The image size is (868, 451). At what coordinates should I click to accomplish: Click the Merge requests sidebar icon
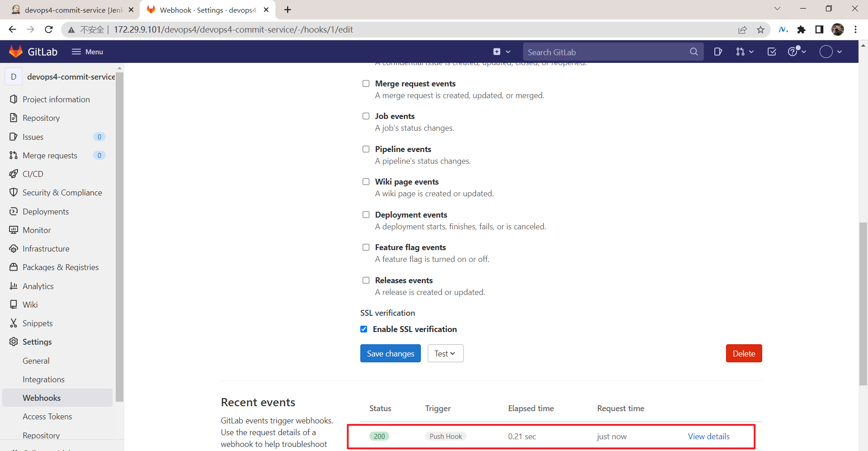pyautogui.click(x=14, y=155)
